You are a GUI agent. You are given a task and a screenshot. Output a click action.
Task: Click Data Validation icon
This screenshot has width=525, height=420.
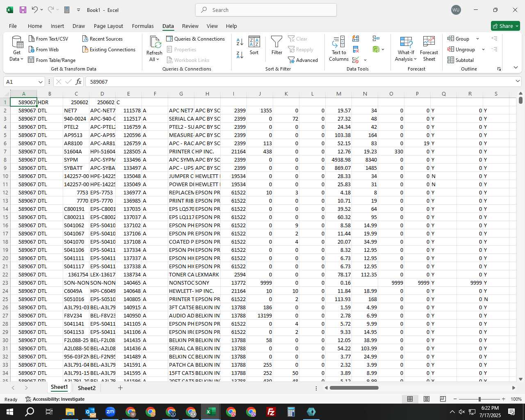coord(356,60)
